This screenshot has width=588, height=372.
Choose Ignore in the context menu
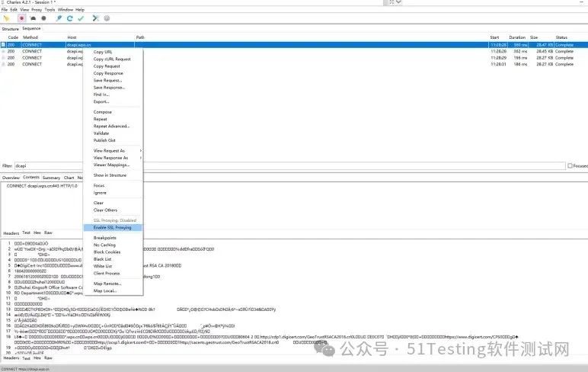[x=100, y=193]
